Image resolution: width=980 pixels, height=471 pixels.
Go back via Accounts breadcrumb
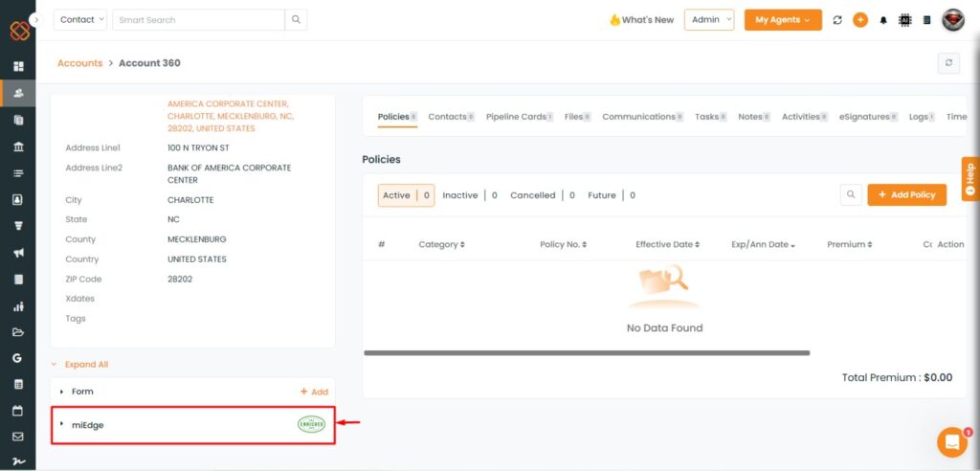pos(80,63)
